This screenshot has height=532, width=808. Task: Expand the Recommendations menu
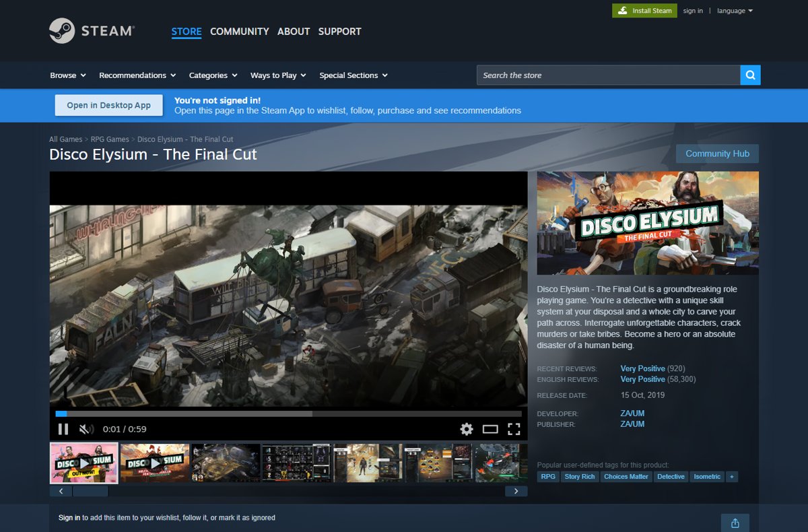(137, 75)
